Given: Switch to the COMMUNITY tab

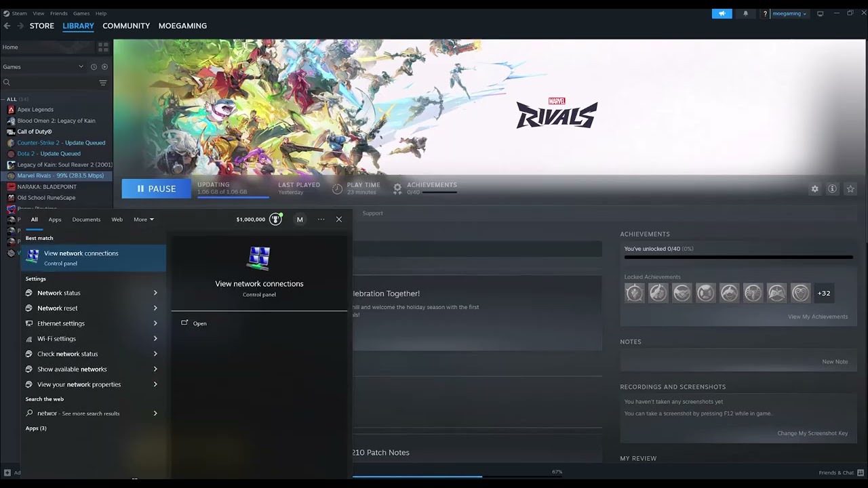Looking at the screenshot, I should coord(126,26).
